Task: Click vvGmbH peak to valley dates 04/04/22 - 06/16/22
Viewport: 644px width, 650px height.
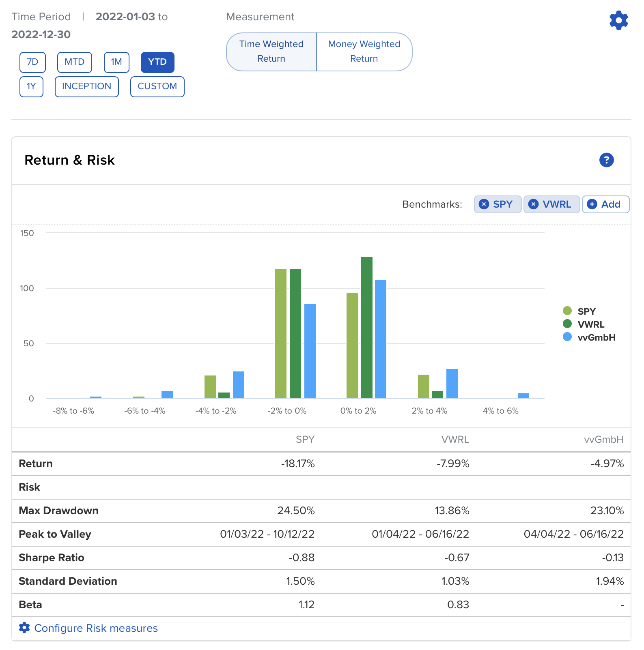Action: point(574,534)
